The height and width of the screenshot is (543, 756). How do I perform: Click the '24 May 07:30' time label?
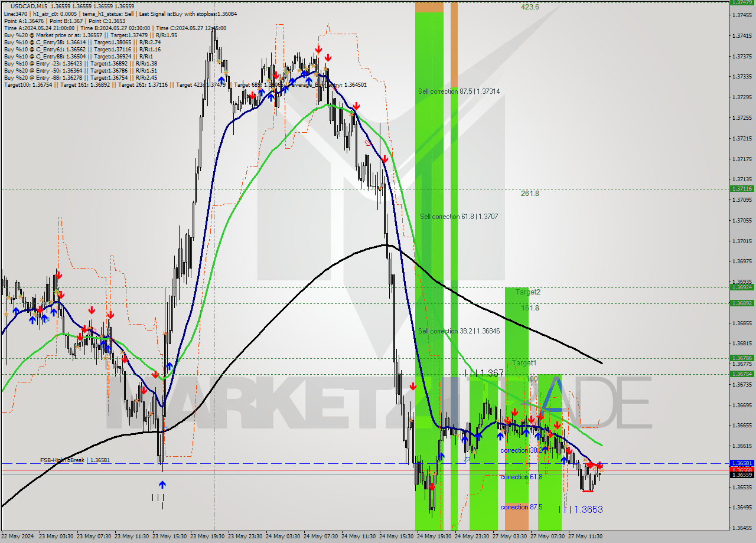(x=321, y=537)
